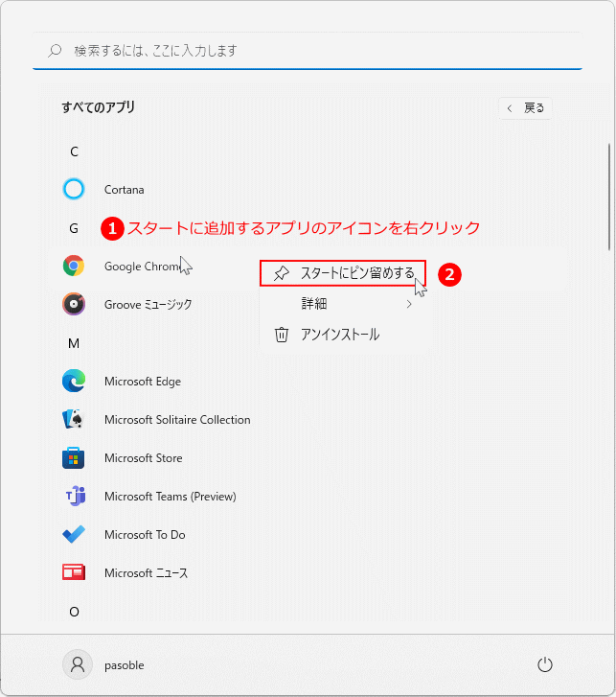Image resolution: width=616 pixels, height=697 pixels.
Task: Click the pin icon in context menu
Action: (x=282, y=273)
